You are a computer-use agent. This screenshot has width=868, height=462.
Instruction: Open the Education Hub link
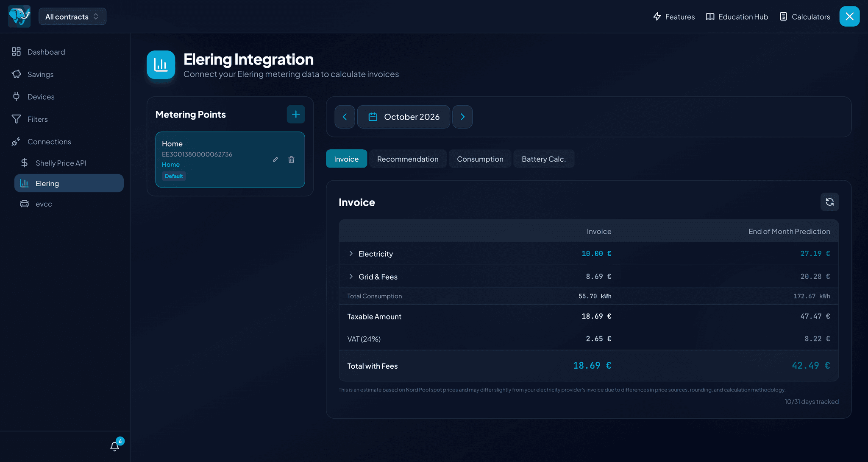click(x=737, y=17)
